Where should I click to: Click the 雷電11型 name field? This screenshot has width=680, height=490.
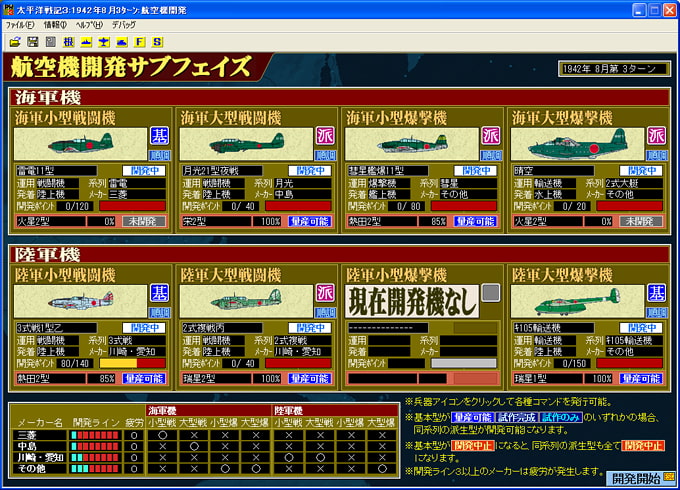(x=56, y=171)
